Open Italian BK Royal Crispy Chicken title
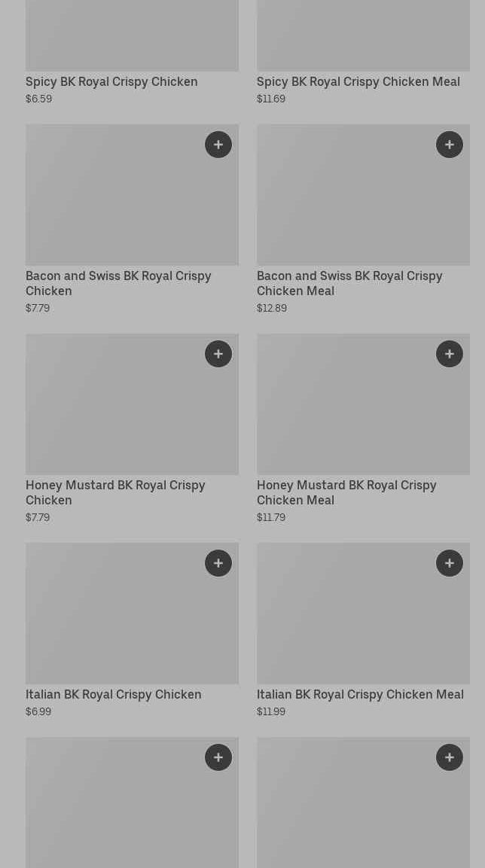485x868 pixels. [114, 694]
